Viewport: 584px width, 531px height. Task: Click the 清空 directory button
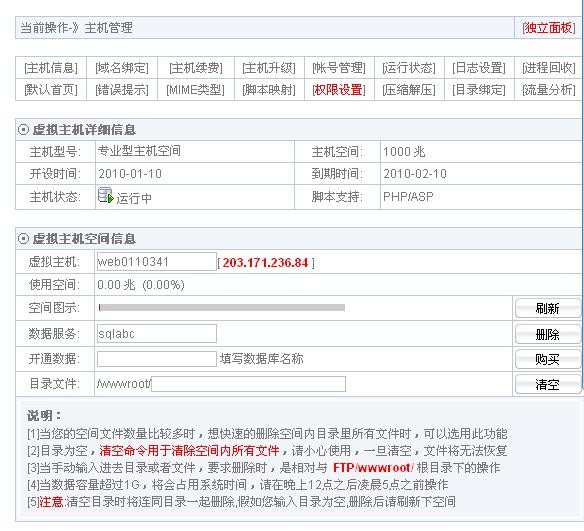click(548, 384)
